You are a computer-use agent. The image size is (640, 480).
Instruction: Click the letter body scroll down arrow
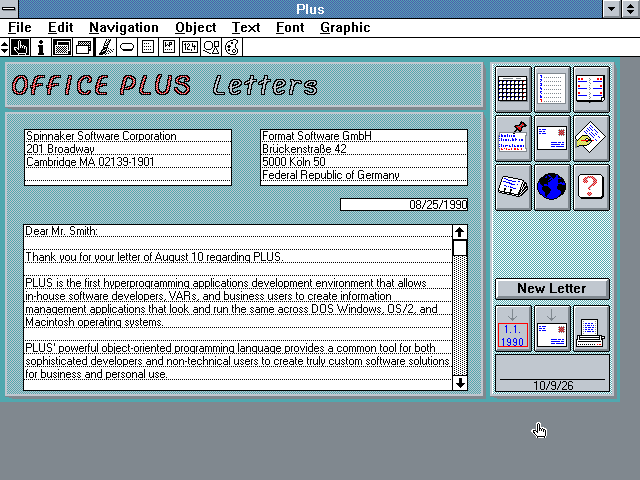[x=460, y=383]
